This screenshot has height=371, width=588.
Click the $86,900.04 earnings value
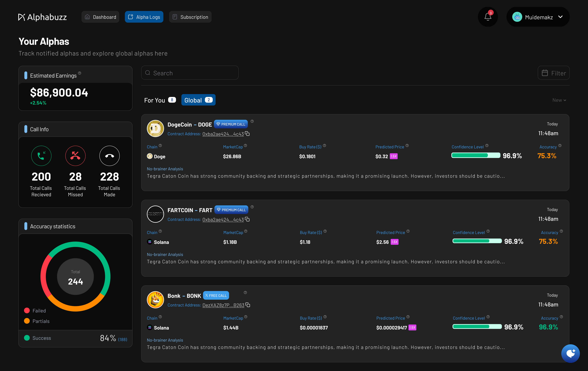tap(59, 93)
